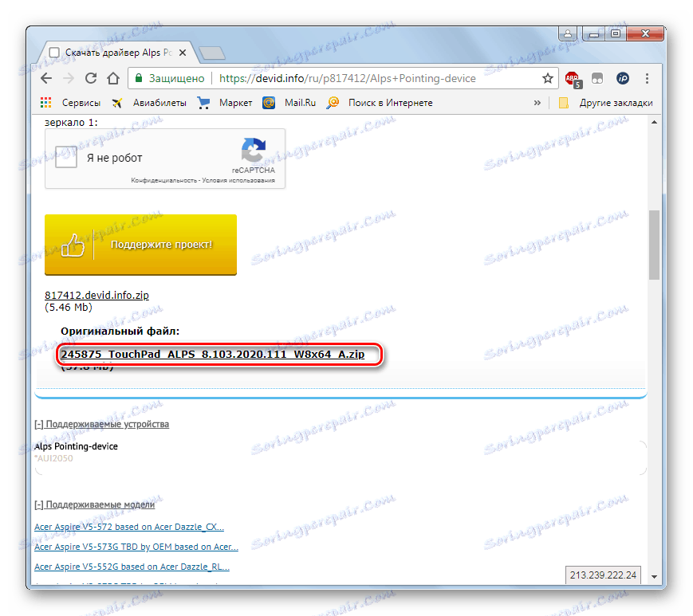Click the forward navigation arrow
The height and width of the screenshot is (616, 693).
[69, 79]
